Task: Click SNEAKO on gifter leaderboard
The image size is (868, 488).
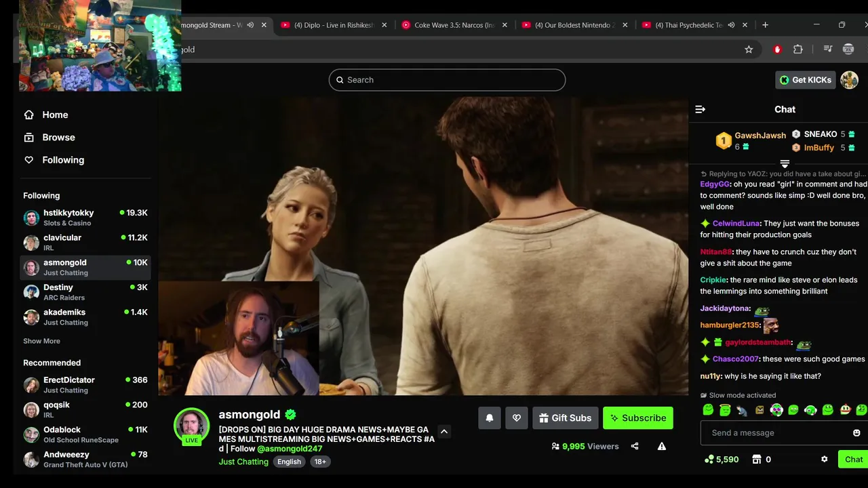Action: coord(821,134)
